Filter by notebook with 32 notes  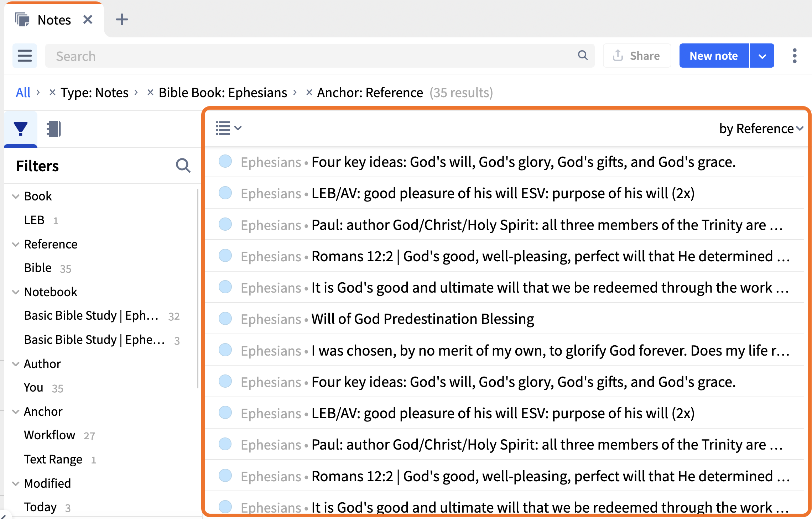[91, 316]
